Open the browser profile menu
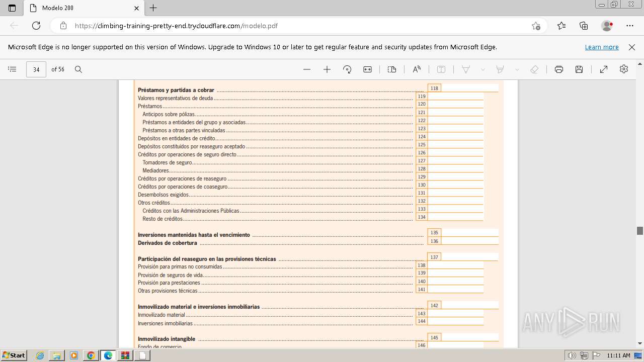 pyautogui.click(x=607, y=26)
